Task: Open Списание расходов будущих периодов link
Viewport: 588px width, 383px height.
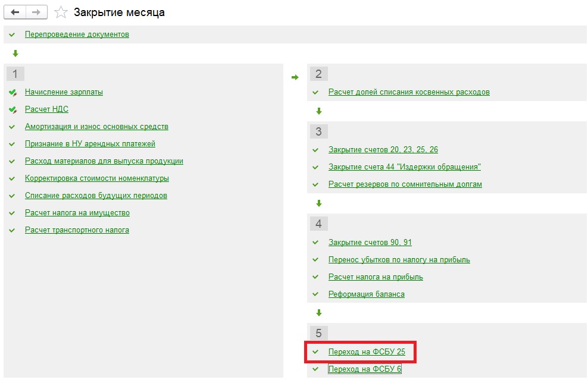Action: (x=96, y=196)
